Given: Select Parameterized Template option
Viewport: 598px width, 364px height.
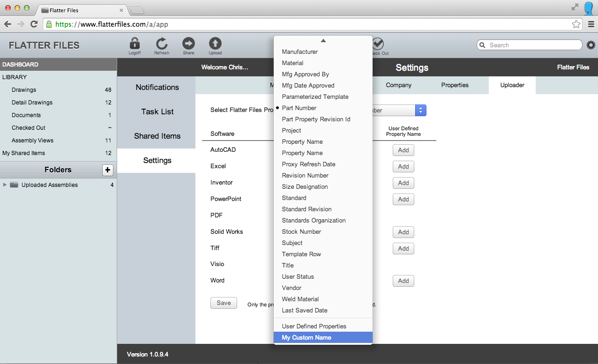Looking at the screenshot, I should click(x=323, y=97).
